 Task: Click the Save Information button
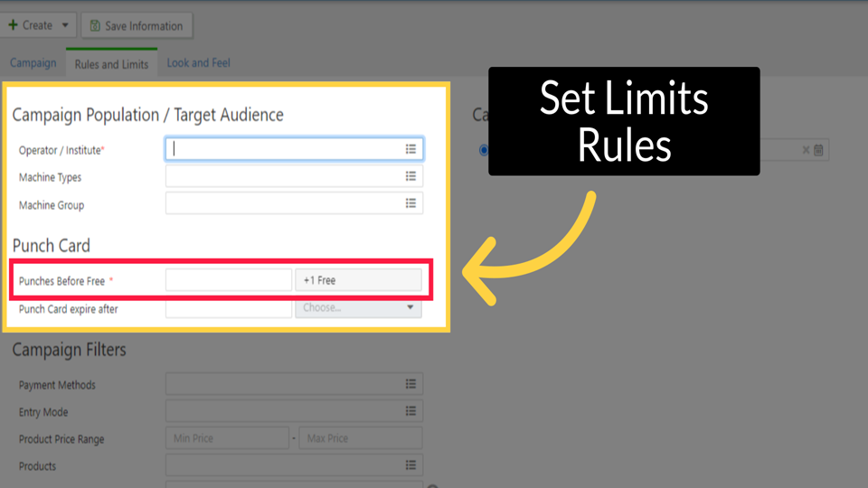(137, 26)
